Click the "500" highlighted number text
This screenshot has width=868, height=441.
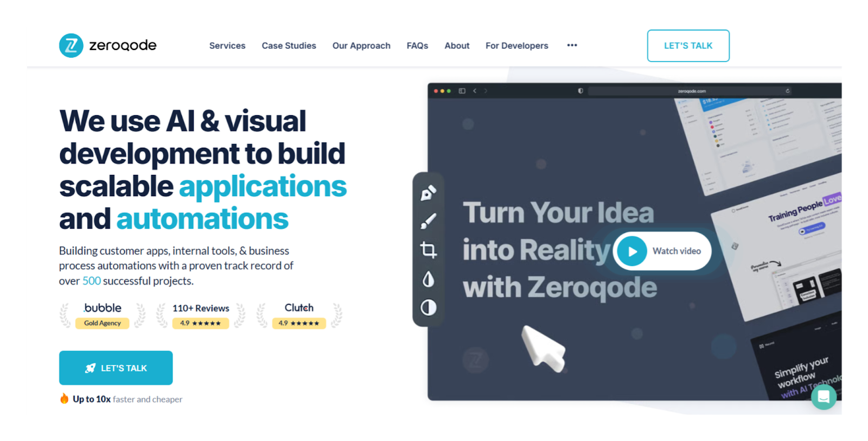click(x=92, y=281)
